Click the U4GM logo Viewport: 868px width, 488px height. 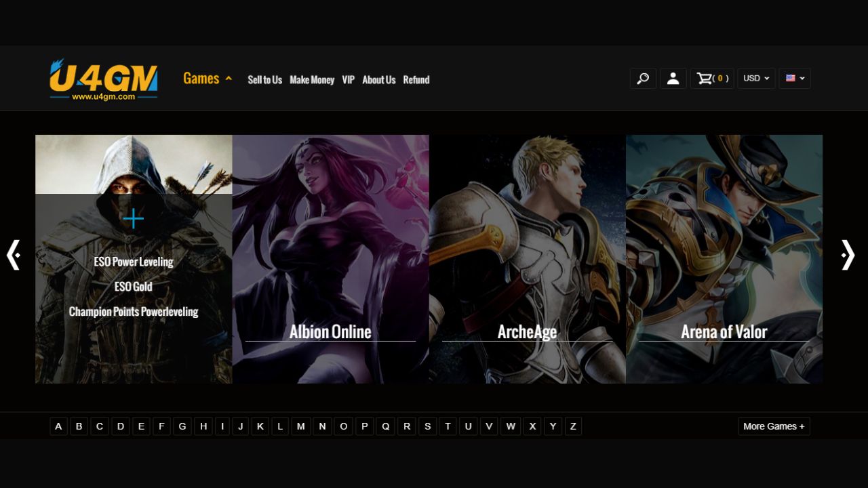click(x=103, y=79)
